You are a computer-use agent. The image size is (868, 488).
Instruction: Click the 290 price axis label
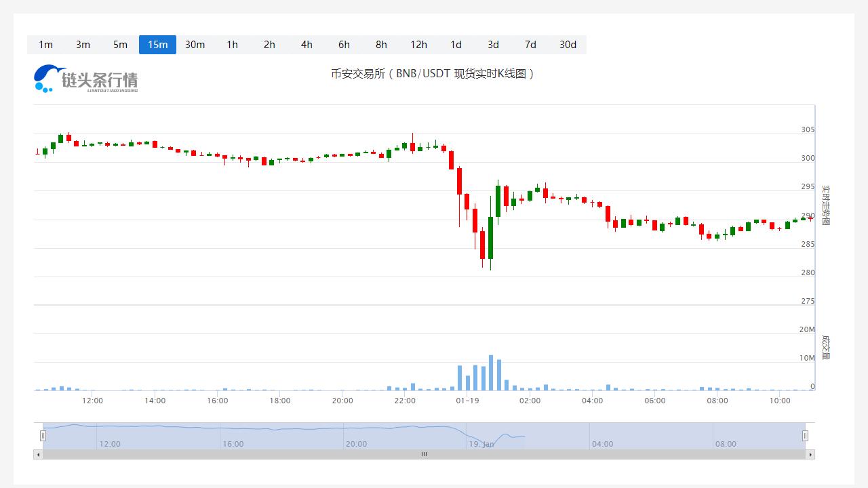(808, 216)
